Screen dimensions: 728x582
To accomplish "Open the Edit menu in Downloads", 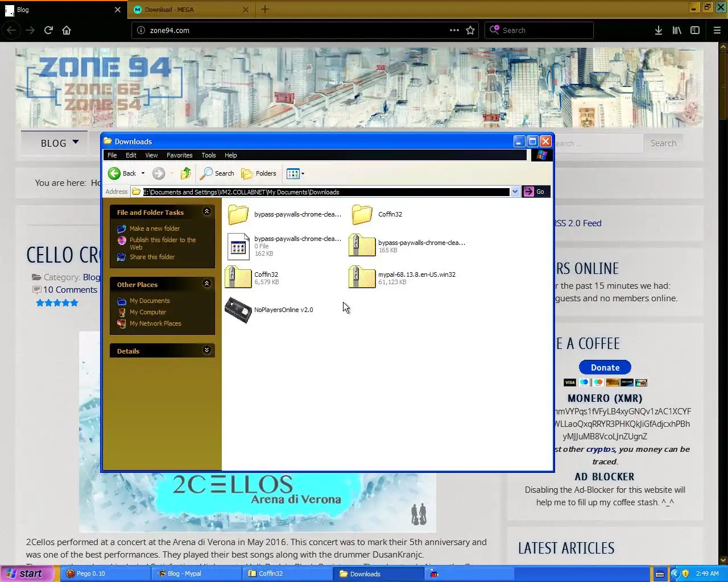I will point(131,155).
